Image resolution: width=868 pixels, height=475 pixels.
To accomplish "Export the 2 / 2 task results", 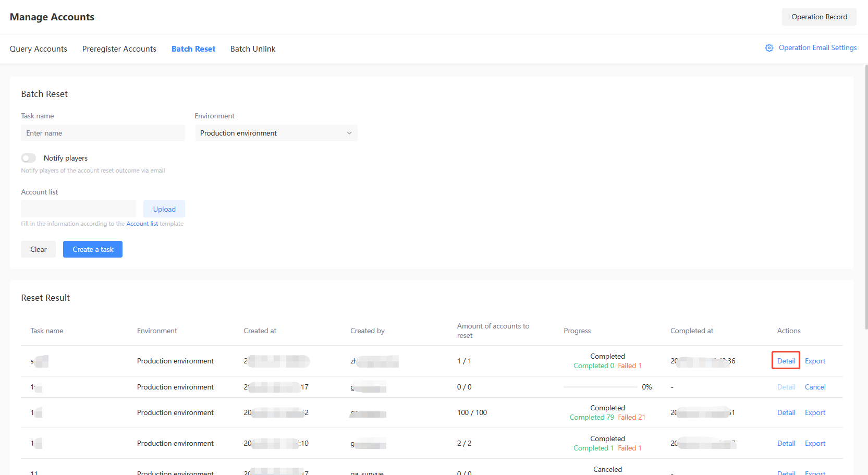I will [x=815, y=443].
